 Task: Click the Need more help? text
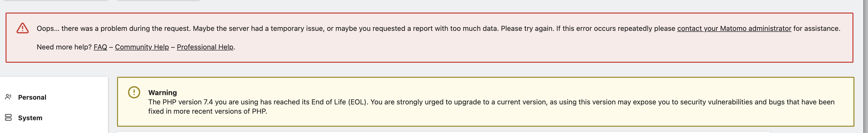pyautogui.click(x=64, y=47)
